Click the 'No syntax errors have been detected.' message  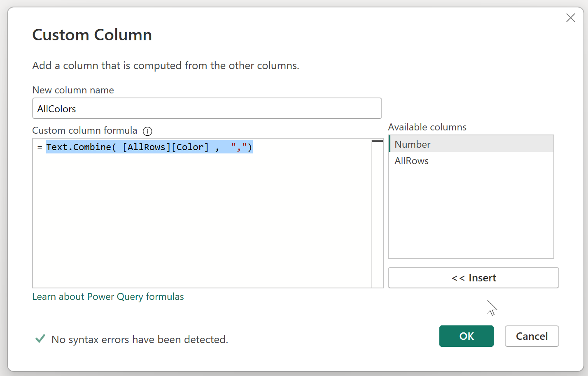click(140, 339)
